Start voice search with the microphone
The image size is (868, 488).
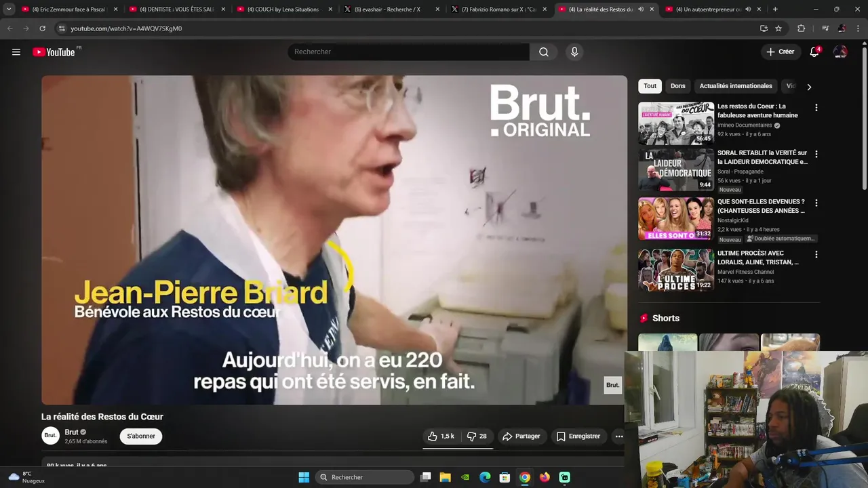574,52
